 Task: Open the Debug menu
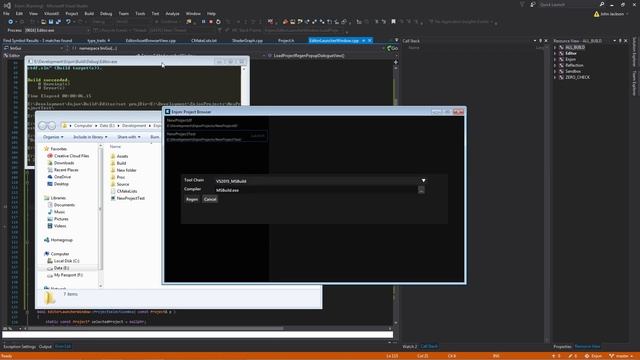pos(106,13)
